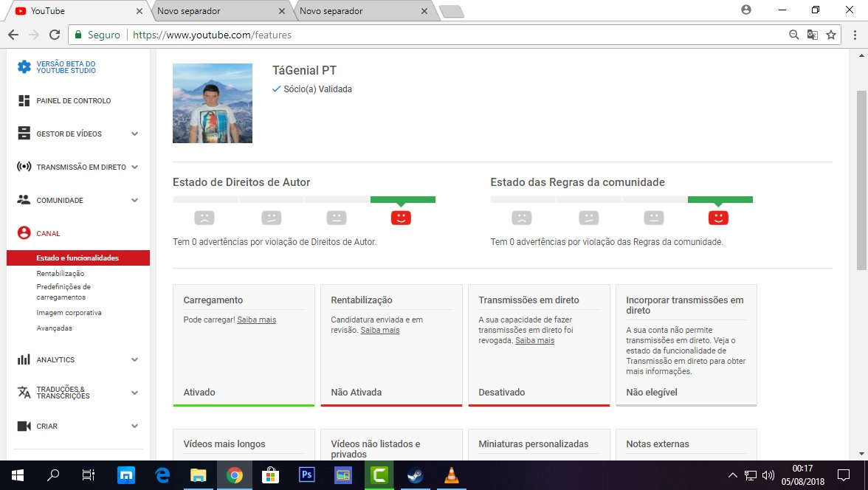Open VLC media player from the taskbar

click(x=451, y=475)
